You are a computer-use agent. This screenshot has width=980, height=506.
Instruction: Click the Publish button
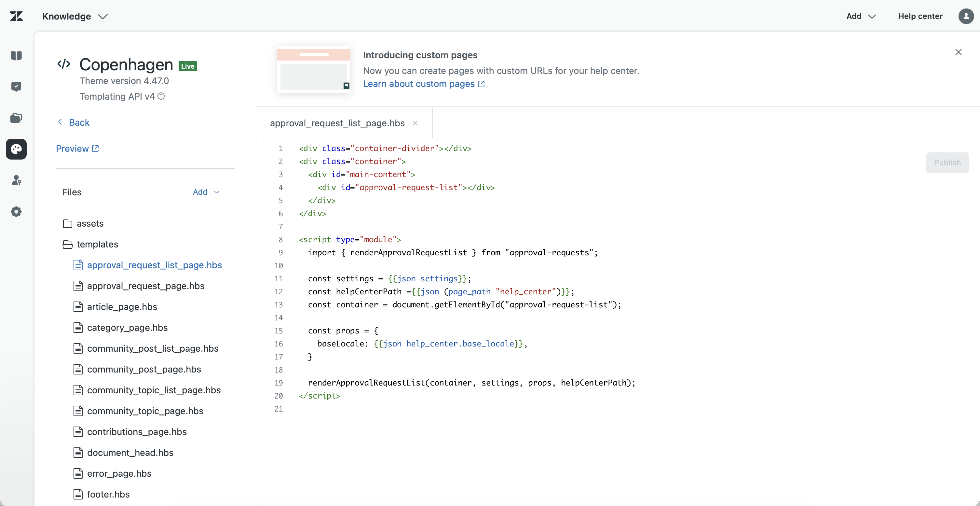click(947, 162)
